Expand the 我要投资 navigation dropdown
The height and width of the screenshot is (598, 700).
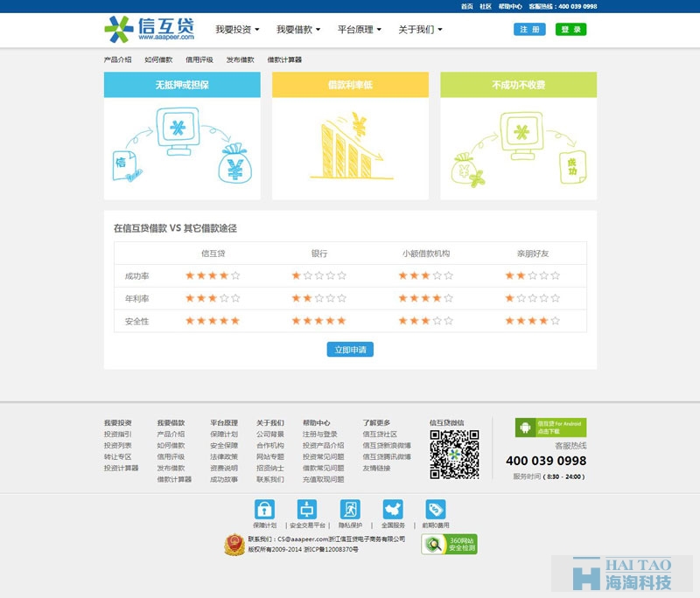[x=237, y=30]
